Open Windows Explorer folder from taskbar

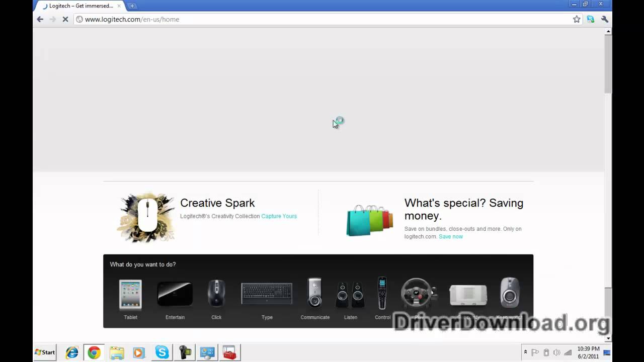point(117,353)
